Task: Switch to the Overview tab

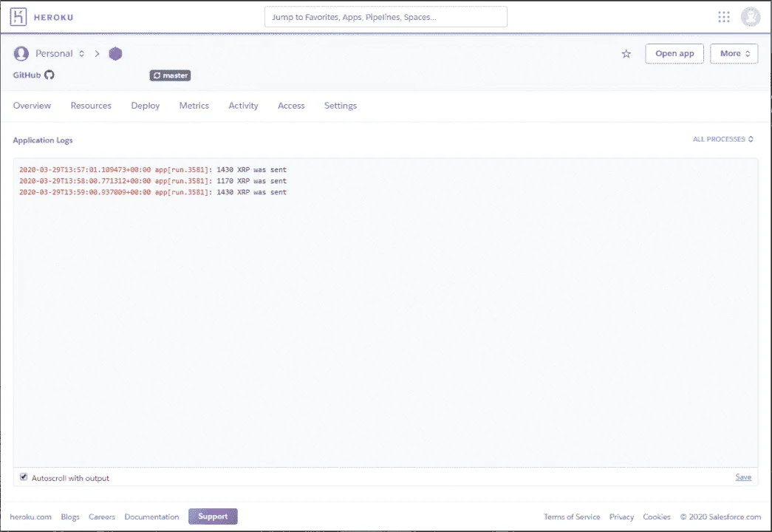Action: coord(32,106)
